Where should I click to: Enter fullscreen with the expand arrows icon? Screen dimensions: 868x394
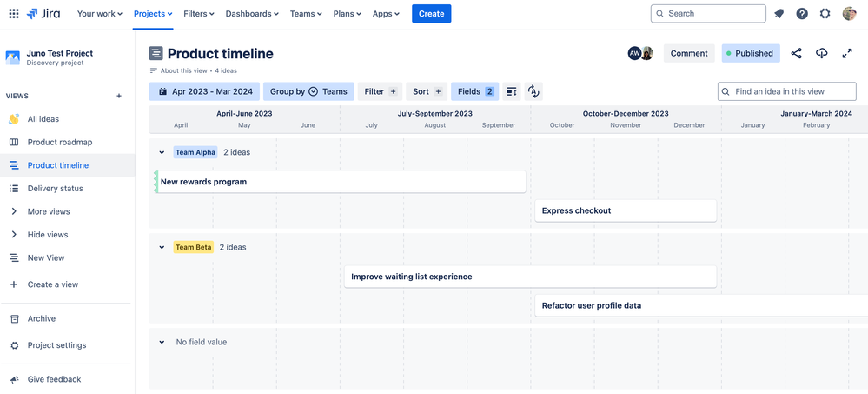pyautogui.click(x=847, y=53)
